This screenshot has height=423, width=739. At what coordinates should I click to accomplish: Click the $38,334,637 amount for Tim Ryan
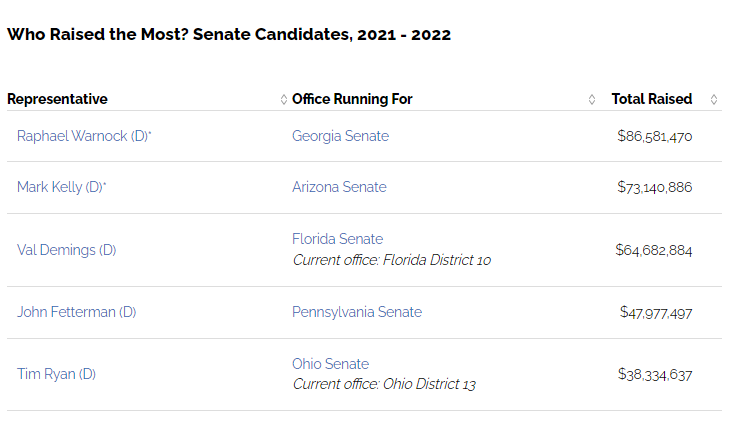pyautogui.click(x=654, y=374)
